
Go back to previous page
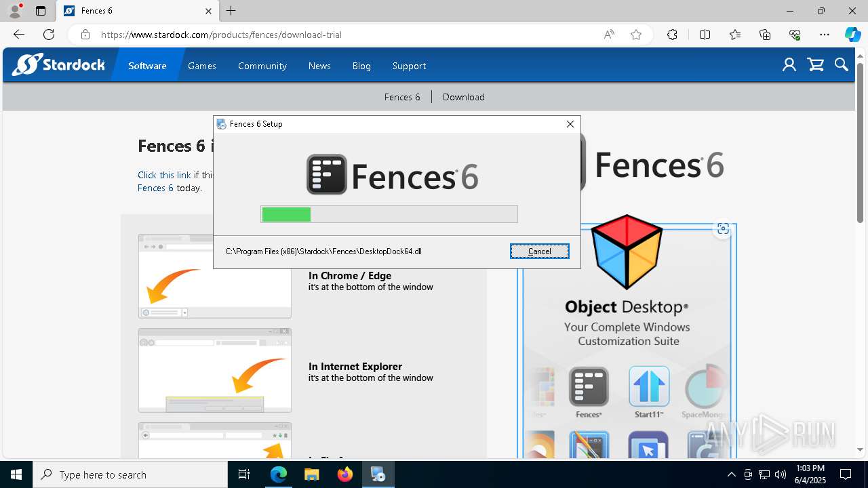click(x=19, y=35)
